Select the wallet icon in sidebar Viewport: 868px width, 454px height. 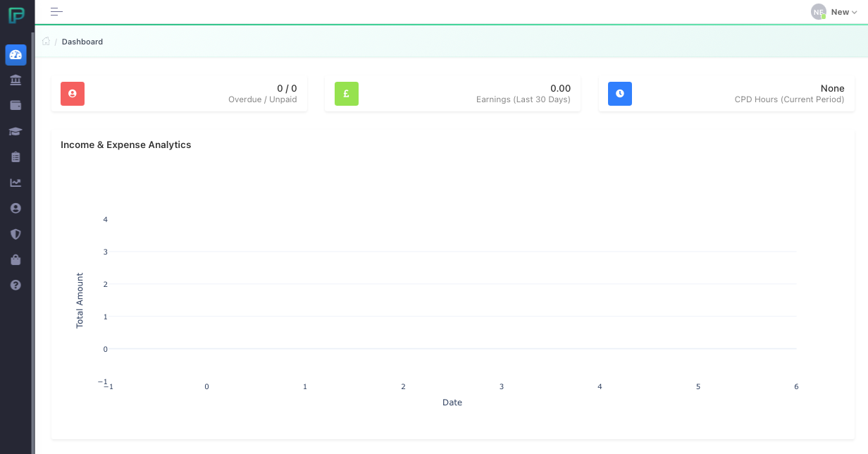(15, 106)
